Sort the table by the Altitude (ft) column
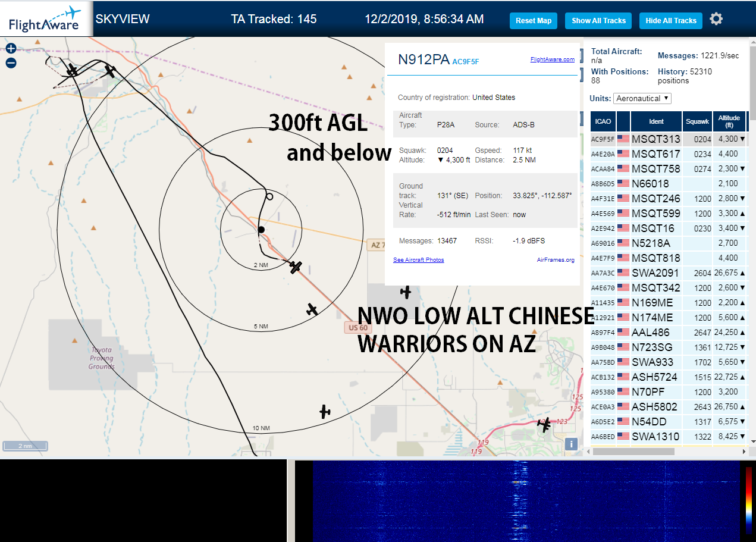 pyautogui.click(x=729, y=121)
